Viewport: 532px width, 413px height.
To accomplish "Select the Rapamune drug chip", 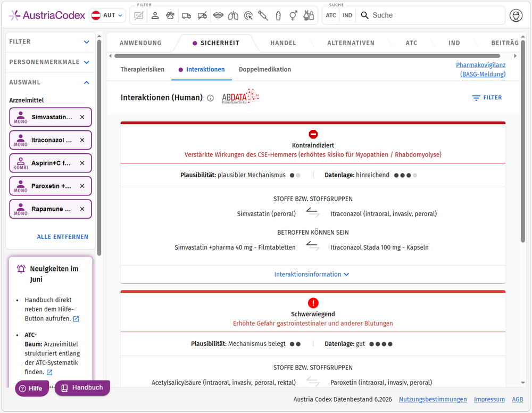I will point(50,209).
